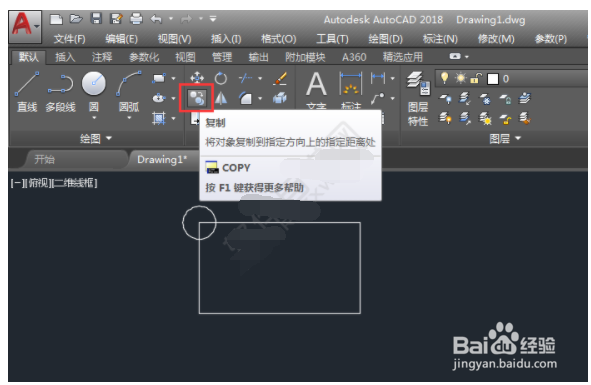Screen dimensions: 591x385
Task: Select the Circle (圆) tool
Action: [x=93, y=92]
